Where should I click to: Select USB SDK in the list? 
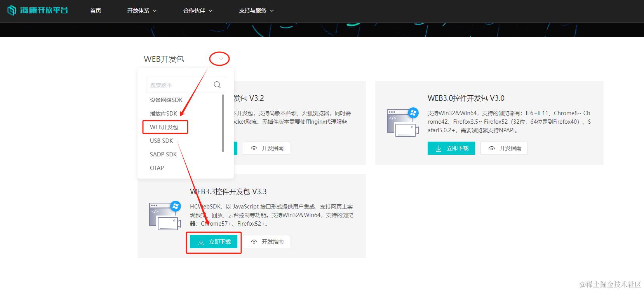click(x=162, y=140)
